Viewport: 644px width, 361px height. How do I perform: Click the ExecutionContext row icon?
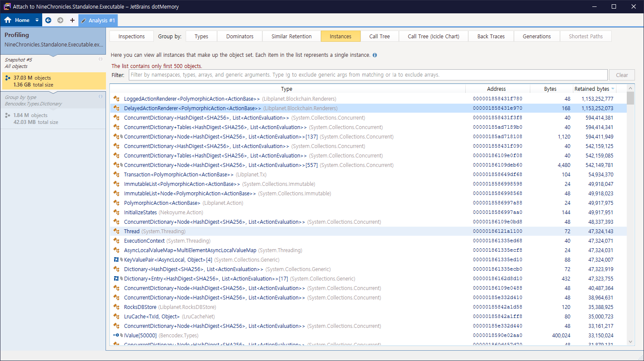116,241
